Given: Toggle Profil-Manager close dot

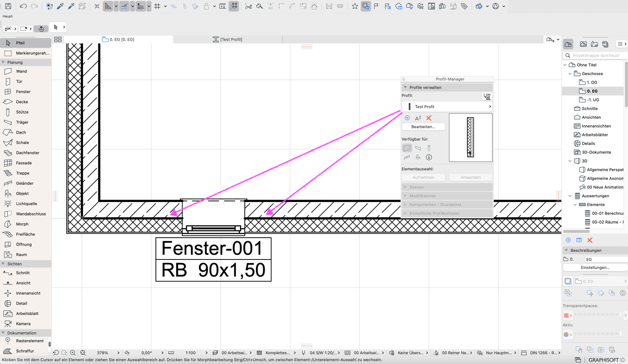Looking at the screenshot, I should point(404,79).
